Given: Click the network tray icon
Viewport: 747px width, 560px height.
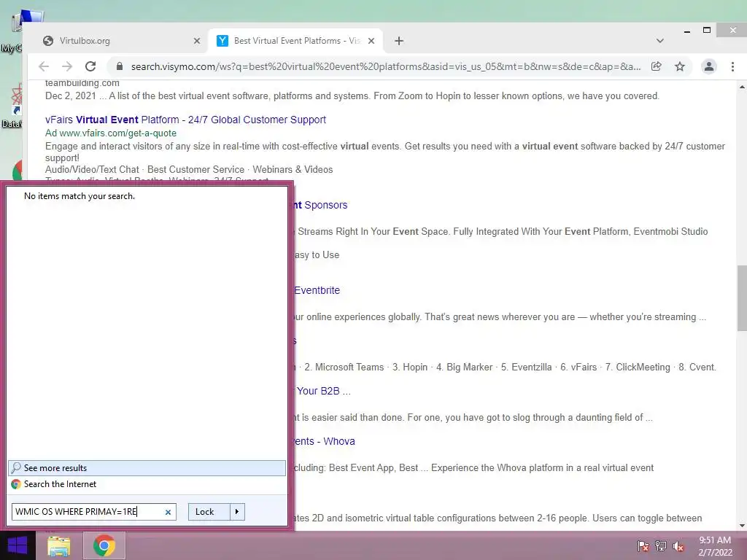Looking at the screenshot, I should pos(661,547).
